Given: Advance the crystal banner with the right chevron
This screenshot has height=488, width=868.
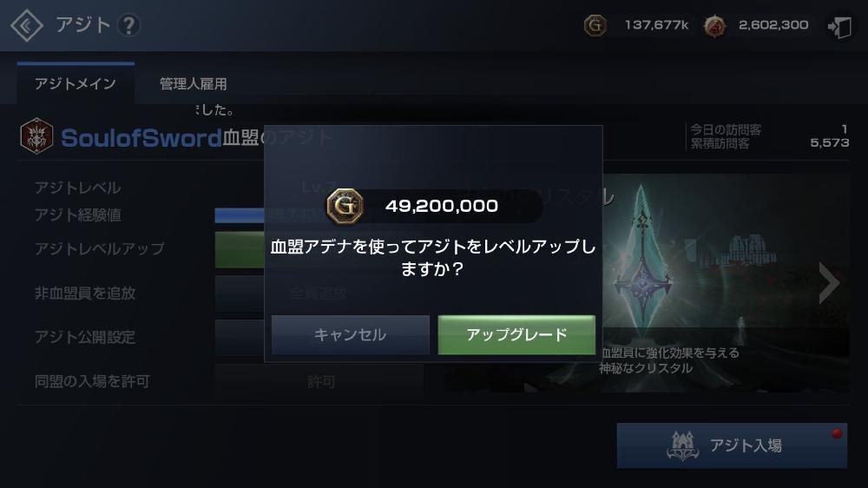Looking at the screenshot, I should (x=829, y=283).
